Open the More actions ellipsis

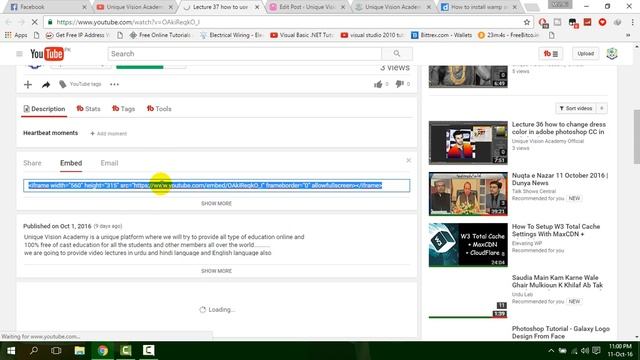(114, 84)
